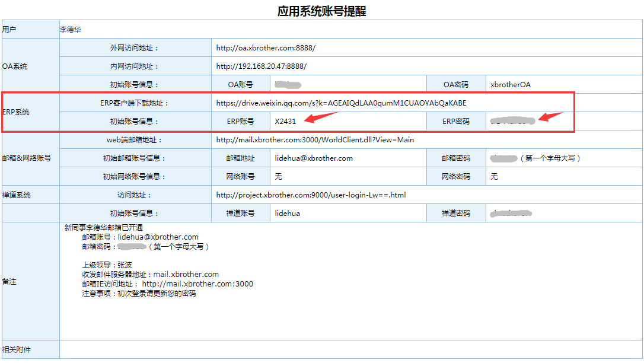Open the OA external URL oa.xbrother.com:8888
644x363 pixels.
266,48
